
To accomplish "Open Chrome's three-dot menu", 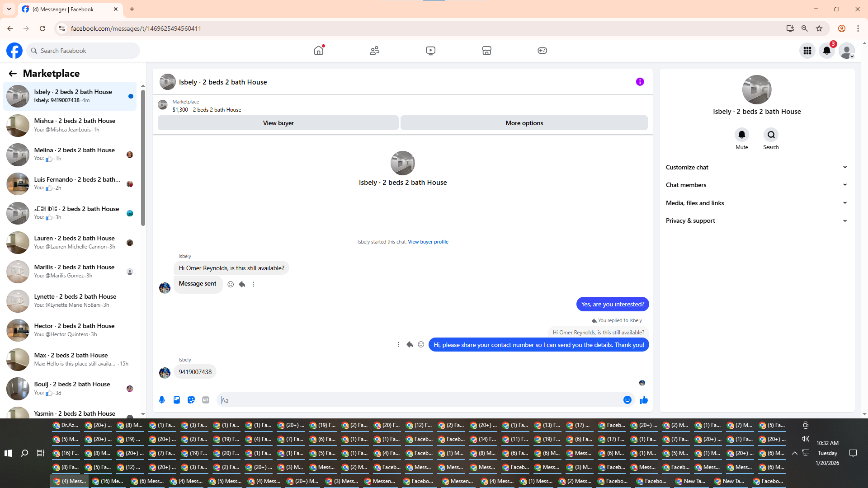I will tap(858, 28).
